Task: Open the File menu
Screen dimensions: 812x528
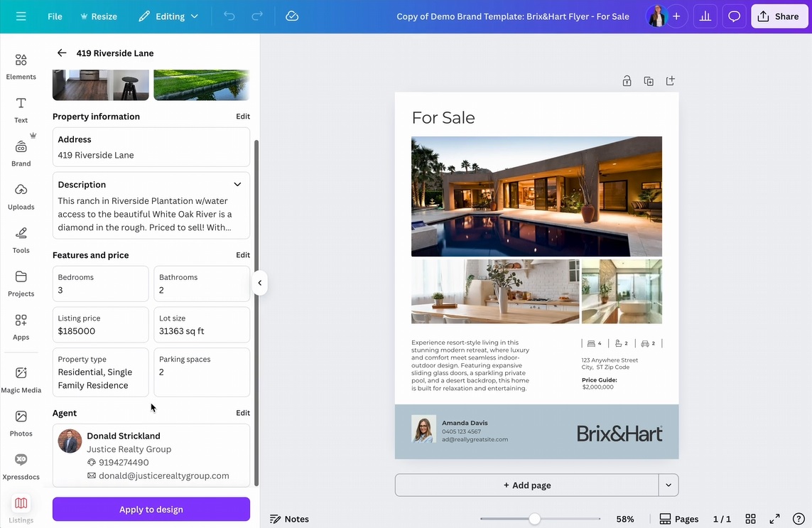Action: [x=55, y=16]
